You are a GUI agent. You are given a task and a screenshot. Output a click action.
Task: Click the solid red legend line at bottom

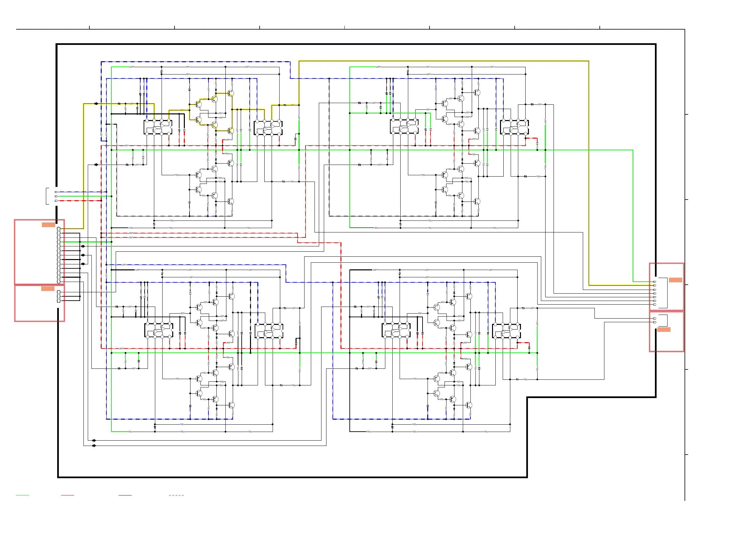[x=67, y=495]
